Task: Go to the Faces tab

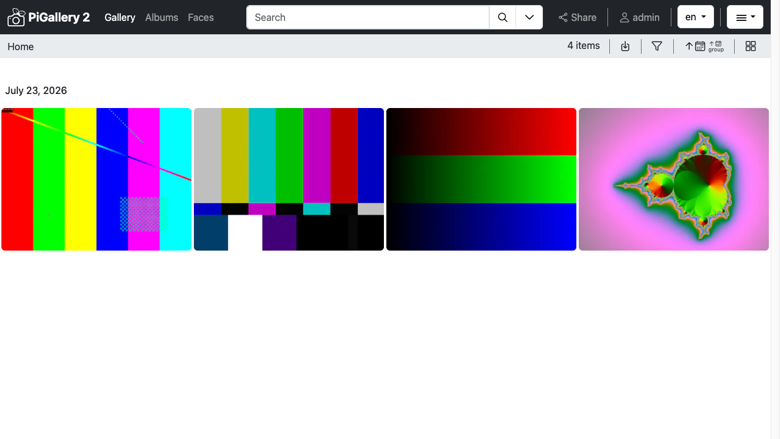Action: tap(200, 17)
